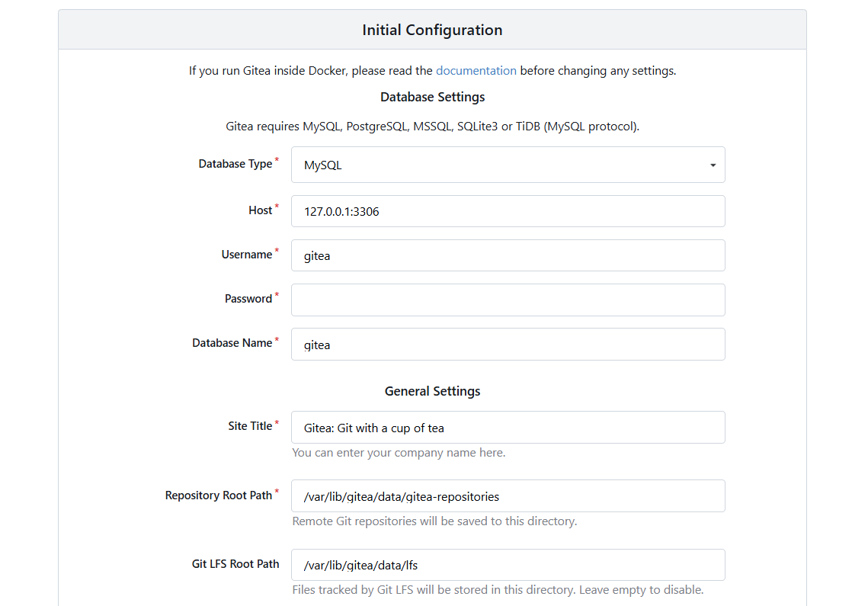Viewport: 868px width, 606px height.
Task: Click the Database Name input box
Action: pyautogui.click(x=508, y=344)
